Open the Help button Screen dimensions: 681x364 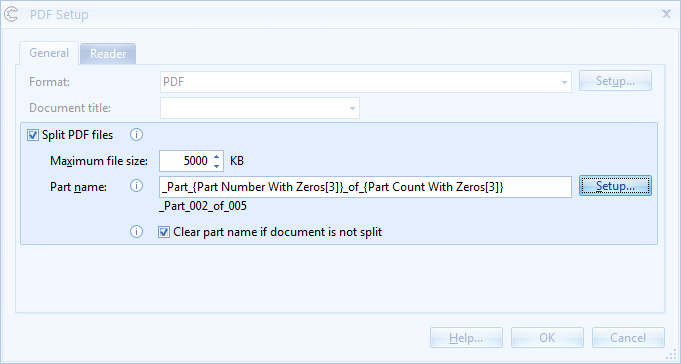click(466, 338)
